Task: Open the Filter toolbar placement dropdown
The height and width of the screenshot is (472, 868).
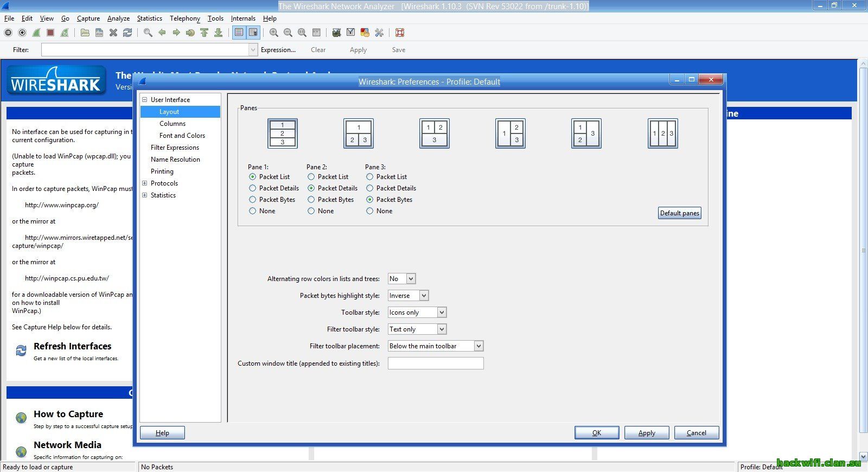Action: [436, 346]
